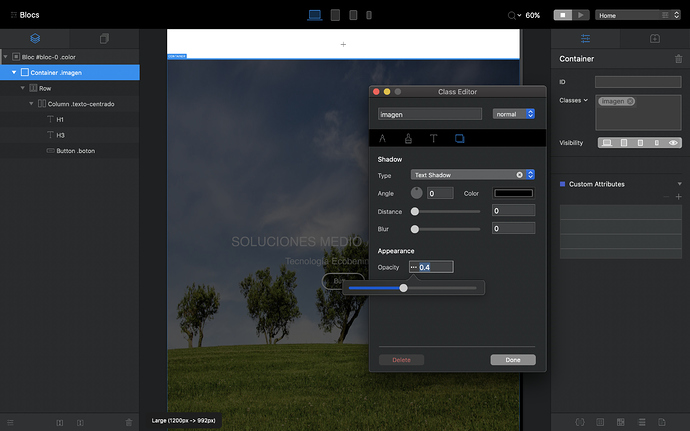Screen dimensions: 690x431
Task: Open the zoom magnifier menu
Action: pos(514,15)
